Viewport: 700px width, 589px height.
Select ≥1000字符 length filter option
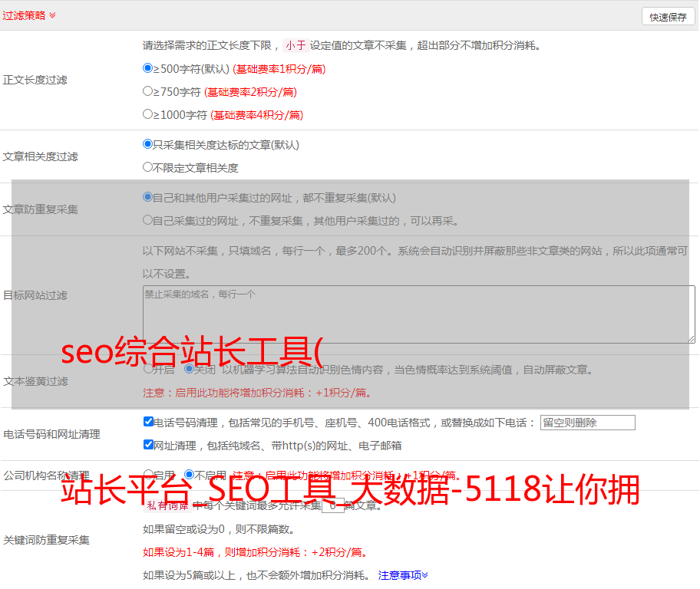pyautogui.click(x=148, y=114)
